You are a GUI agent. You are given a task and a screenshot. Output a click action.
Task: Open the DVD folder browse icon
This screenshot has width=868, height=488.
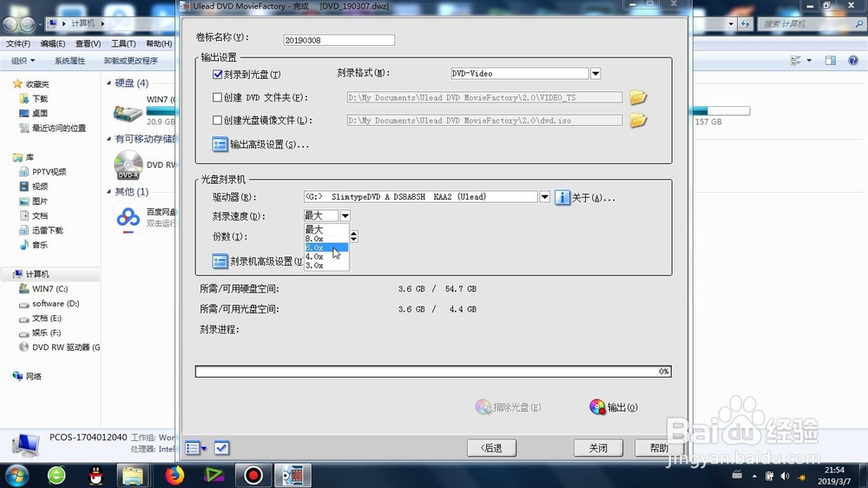(x=638, y=97)
